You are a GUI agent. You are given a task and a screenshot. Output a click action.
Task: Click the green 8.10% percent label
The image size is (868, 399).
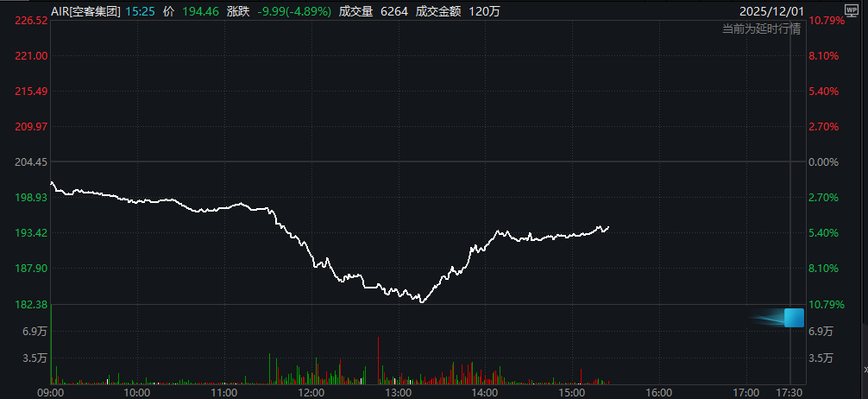pos(824,269)
